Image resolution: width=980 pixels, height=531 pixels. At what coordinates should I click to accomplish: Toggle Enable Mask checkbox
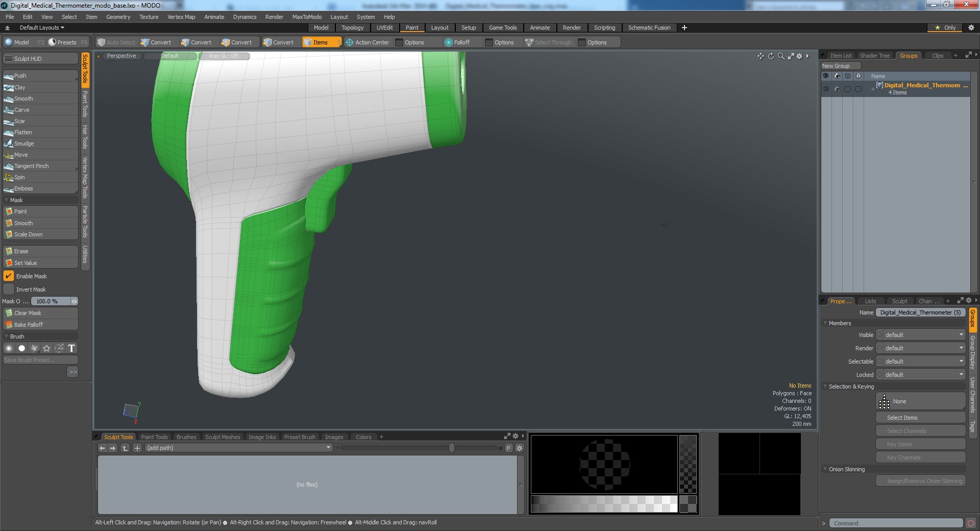[9, 276]
